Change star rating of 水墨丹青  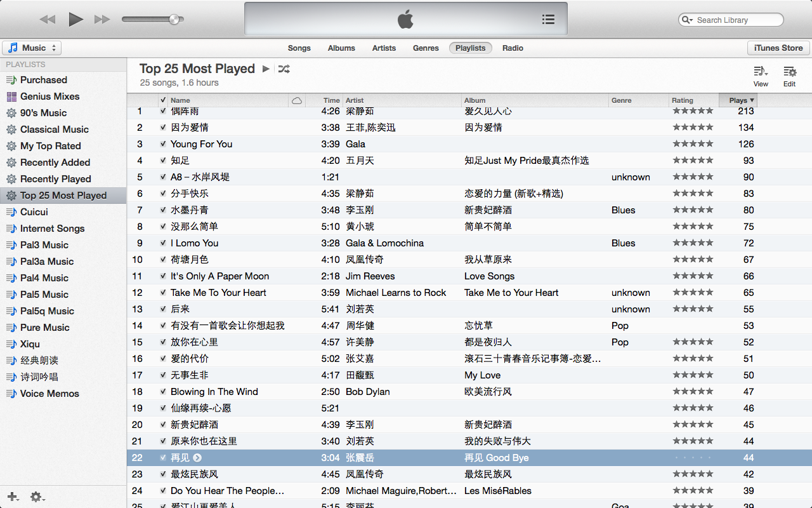(693, 210)
